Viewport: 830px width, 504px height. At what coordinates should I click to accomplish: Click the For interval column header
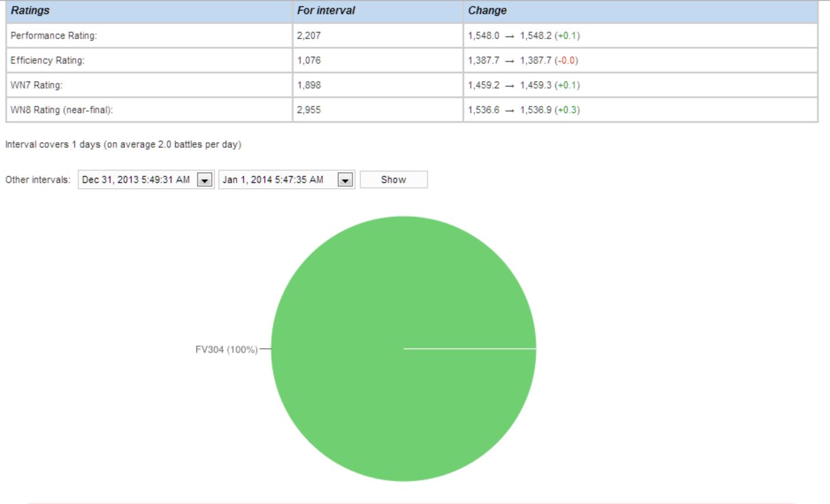pyautogui.click(x=326, y=11)
